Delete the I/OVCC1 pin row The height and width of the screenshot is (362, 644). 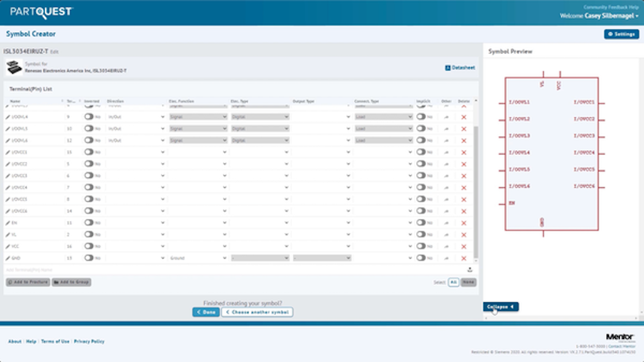(464, 152)
